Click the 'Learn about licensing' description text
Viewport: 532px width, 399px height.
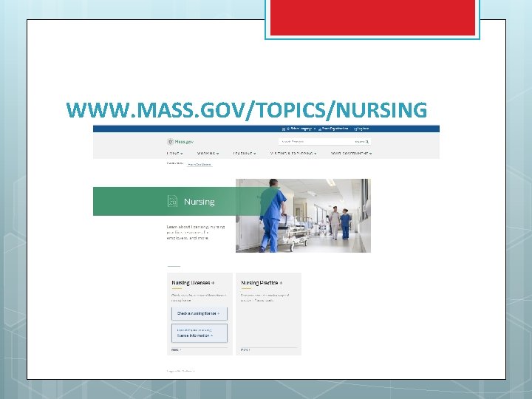[x=196, y=233]
